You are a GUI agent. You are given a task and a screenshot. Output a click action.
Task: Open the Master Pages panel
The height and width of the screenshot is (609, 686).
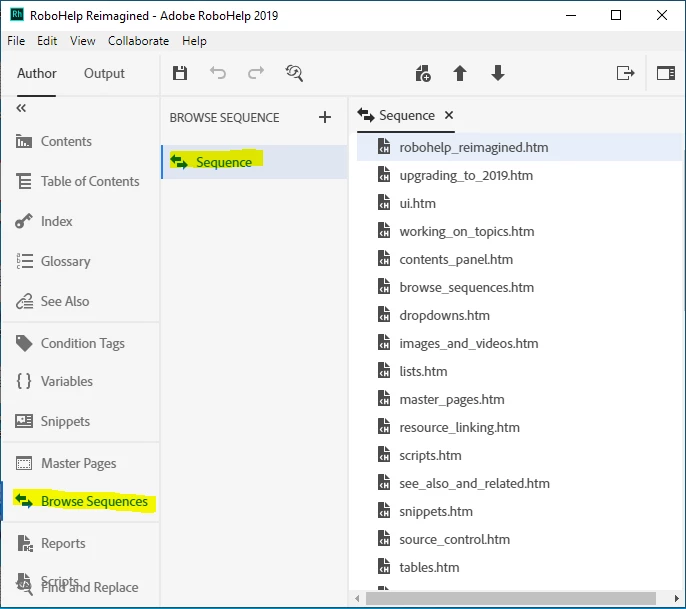(x=66, y=463)
